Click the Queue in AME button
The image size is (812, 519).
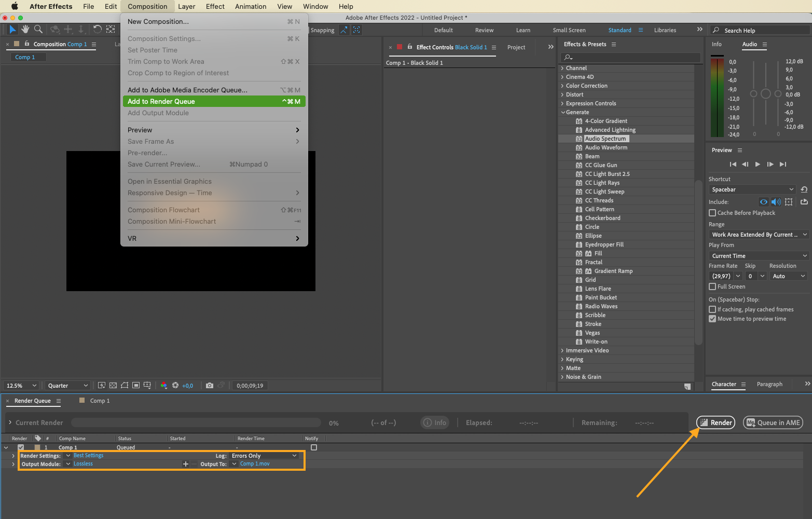click(773, 422)
